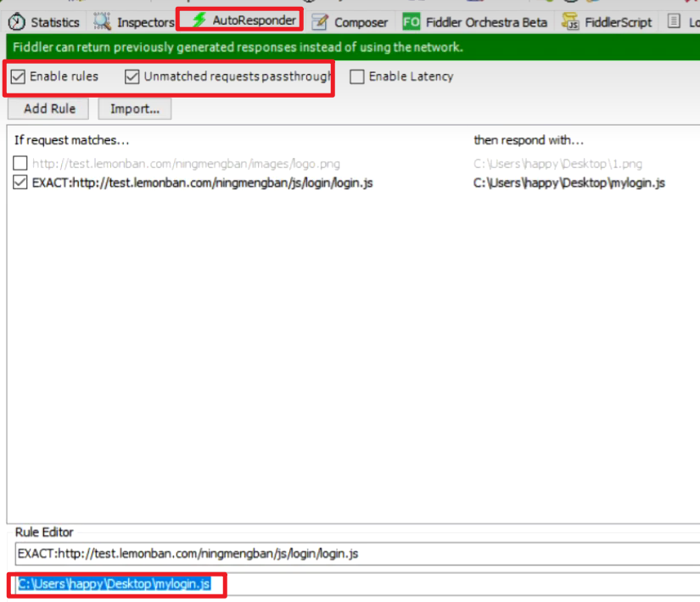This screenshot has height=602, width=700.
Task: Click the 1.png response path
Action: [x=557, y=164]
